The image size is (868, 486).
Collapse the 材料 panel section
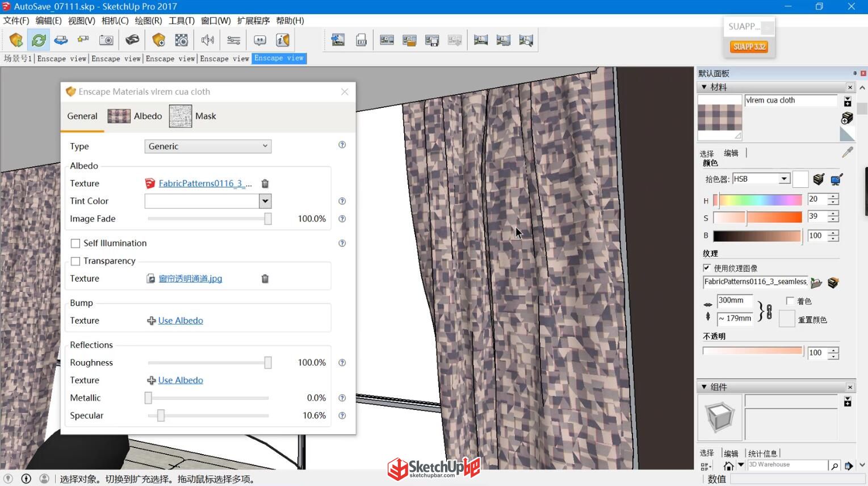click(x=704, y=87)
